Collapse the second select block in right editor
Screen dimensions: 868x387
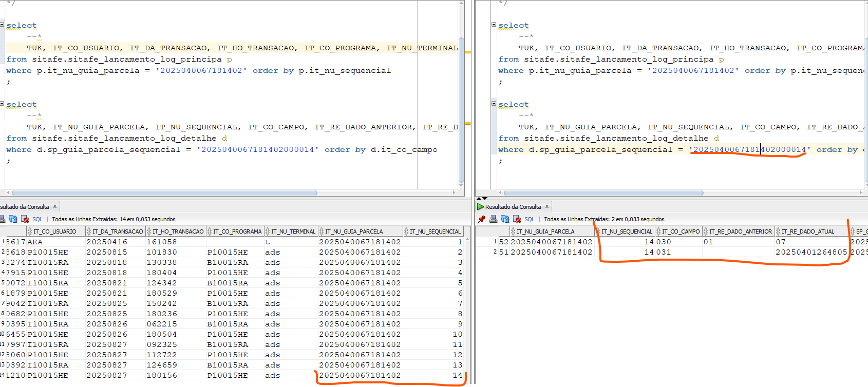coord(494,104)
